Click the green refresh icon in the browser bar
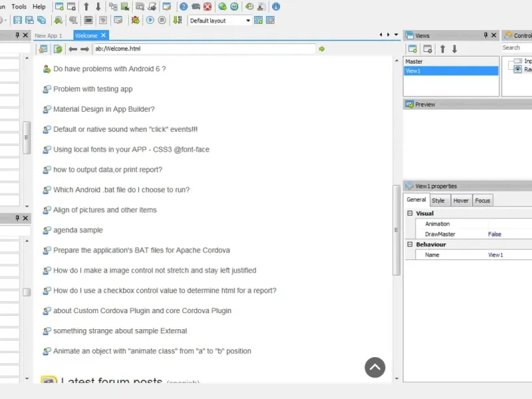The height and width of the screenshot is (399, 532). (x=58, y=49)
